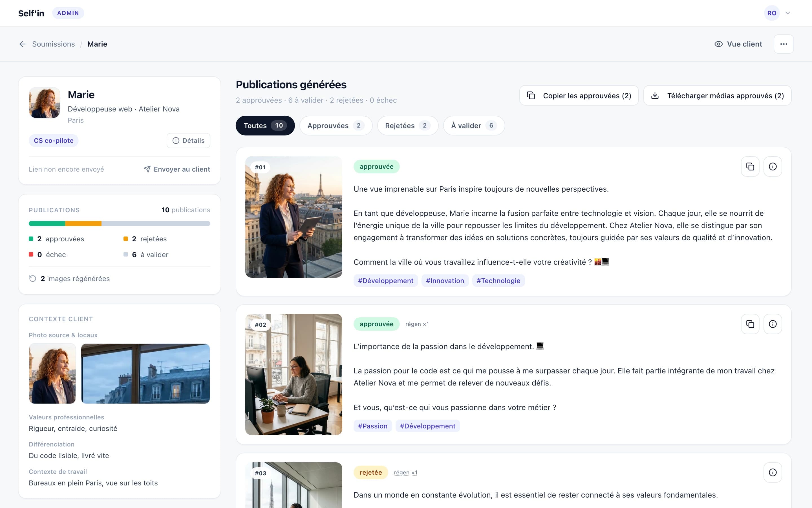Open Marie's source portrait photo in Contexte client
The image size is (812, 508).
(52, 374)
